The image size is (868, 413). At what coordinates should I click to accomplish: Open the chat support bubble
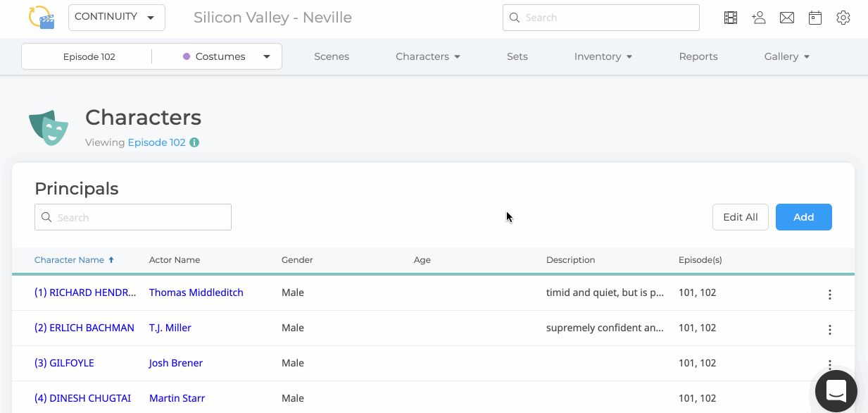click(836, 391)
